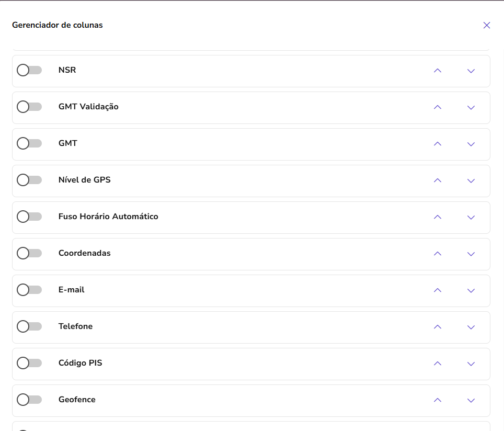Image resolution: width=504 pixels, height=431 pixels.
Task: Move GMT column down
Action: click(x=471, y=144)
